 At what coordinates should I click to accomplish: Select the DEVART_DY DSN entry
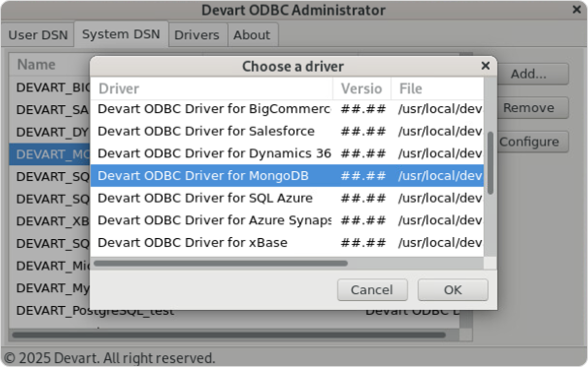[50, 132]
